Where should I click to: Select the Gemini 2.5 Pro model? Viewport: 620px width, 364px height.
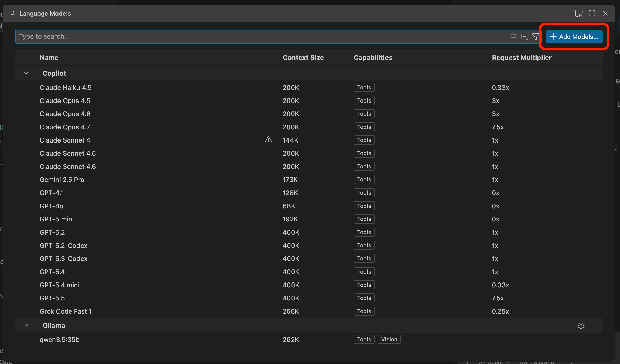[309, 180]
